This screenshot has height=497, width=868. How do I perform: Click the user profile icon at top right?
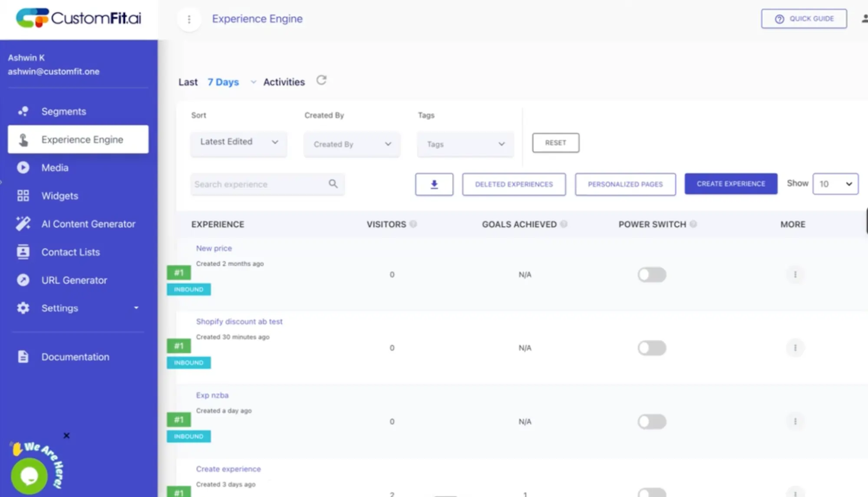pos(864,19)
